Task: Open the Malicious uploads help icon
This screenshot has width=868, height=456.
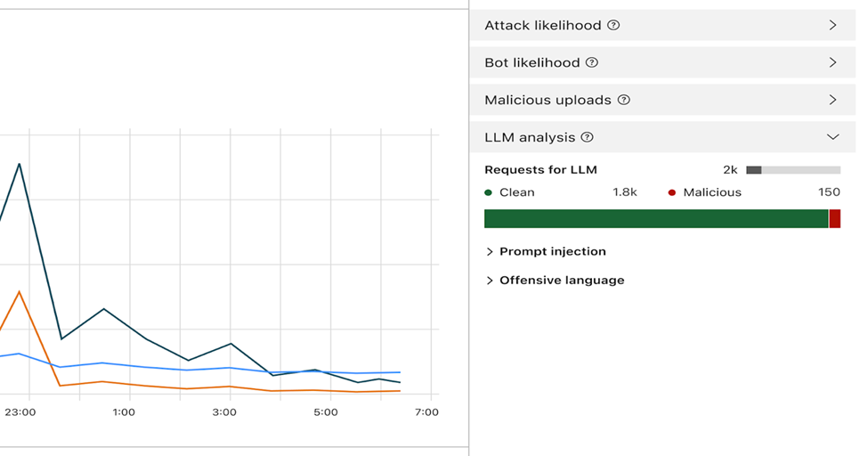Action: click(624, 101)
